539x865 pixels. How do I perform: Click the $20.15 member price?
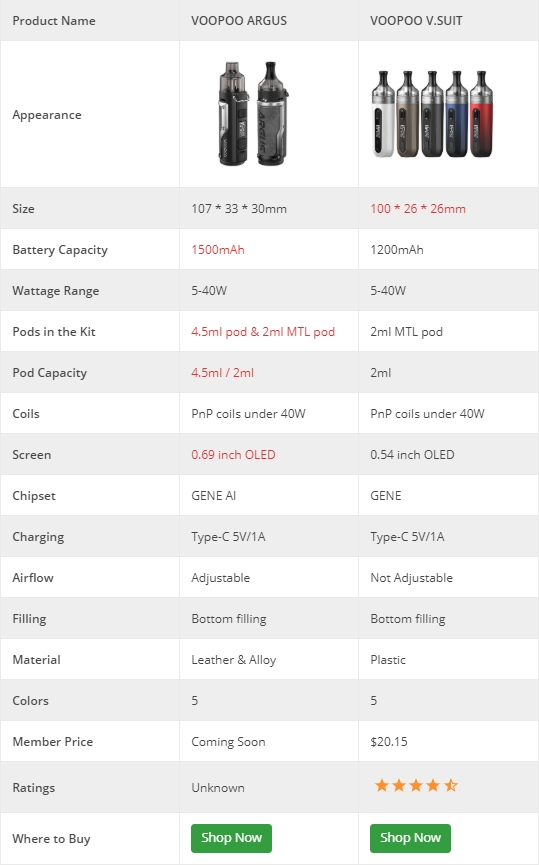(x=388, y=741)
